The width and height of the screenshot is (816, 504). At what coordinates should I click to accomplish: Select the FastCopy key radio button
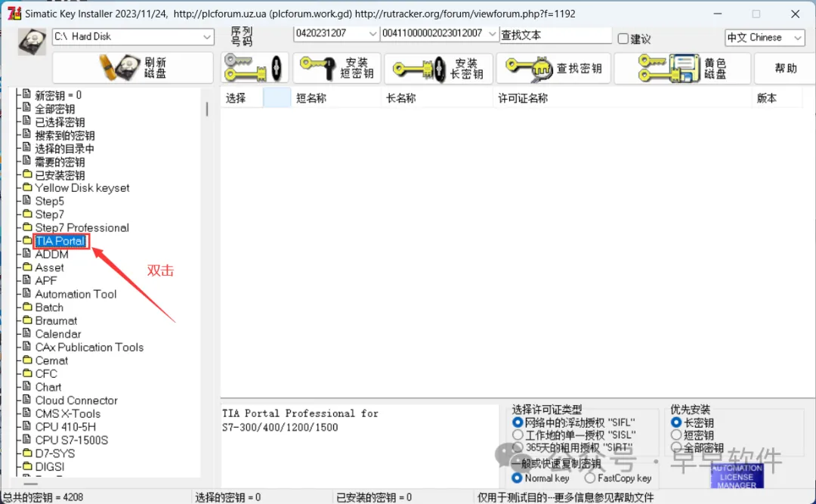[589, 478]
